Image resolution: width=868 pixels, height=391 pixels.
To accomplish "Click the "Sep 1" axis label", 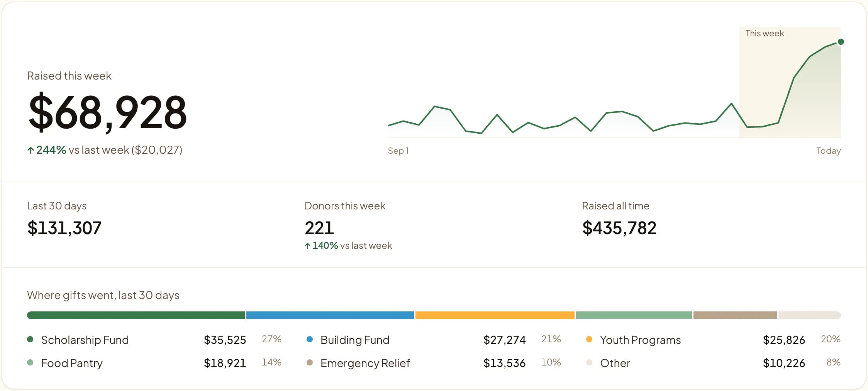I will pyautogui.click(x=398, y=151).
